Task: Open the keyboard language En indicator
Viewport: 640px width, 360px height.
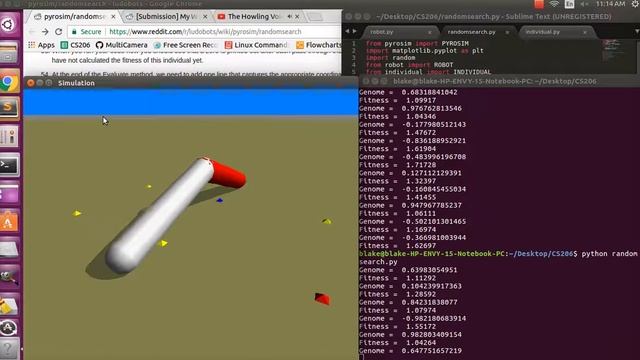Action: (x=569, y=4)
